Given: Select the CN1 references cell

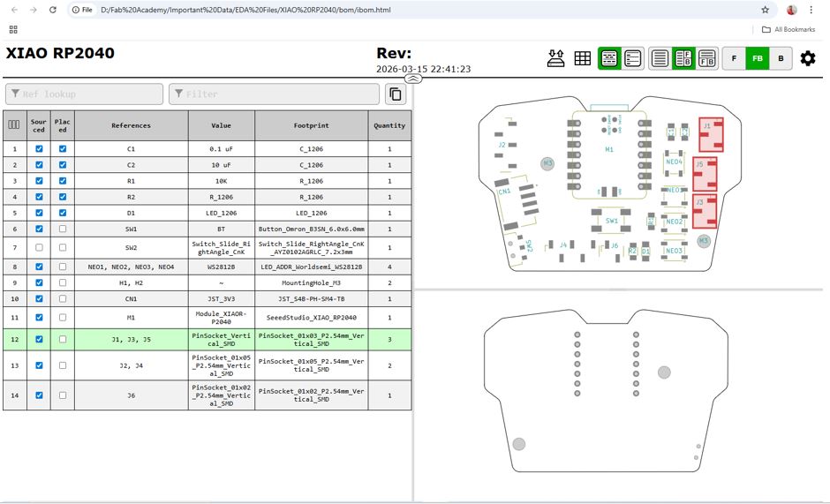Looking at the screenshot, I should tap(132, 298).
